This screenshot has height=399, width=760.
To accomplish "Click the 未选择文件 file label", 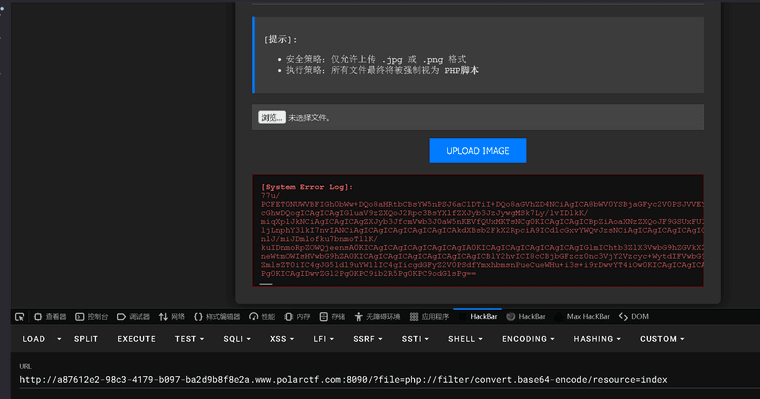I will (309, 117).
